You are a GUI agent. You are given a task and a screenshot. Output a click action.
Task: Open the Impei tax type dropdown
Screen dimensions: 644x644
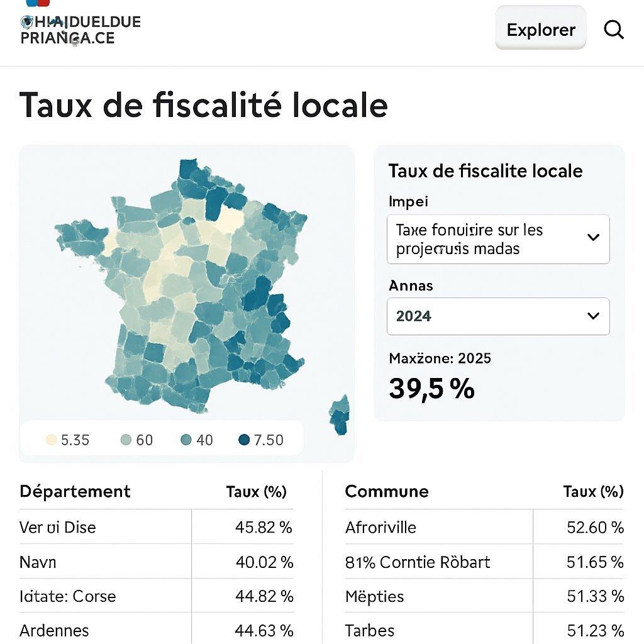tap(497, 239)
